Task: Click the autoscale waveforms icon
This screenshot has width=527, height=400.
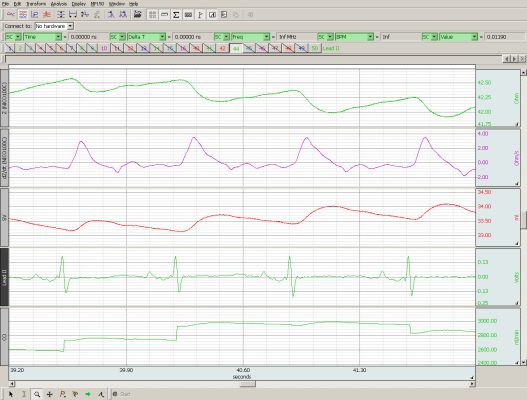Action: [x=60, y=14]
